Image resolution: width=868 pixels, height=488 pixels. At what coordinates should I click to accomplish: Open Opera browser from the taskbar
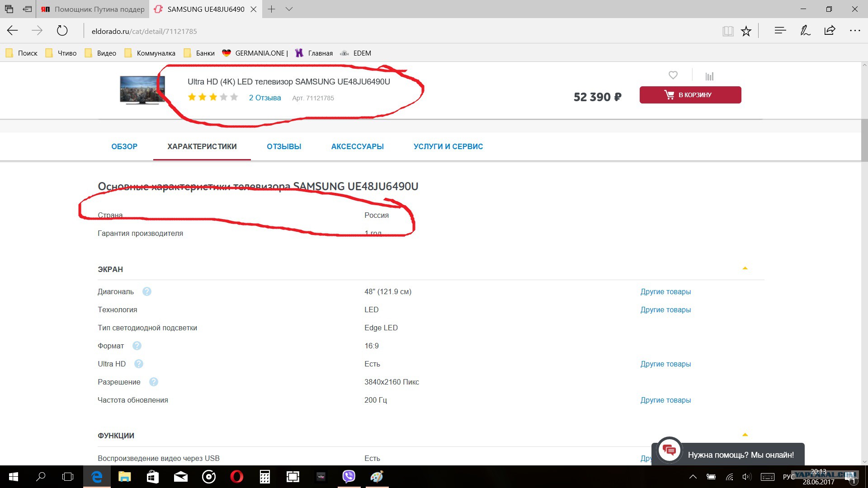[236, 477]
